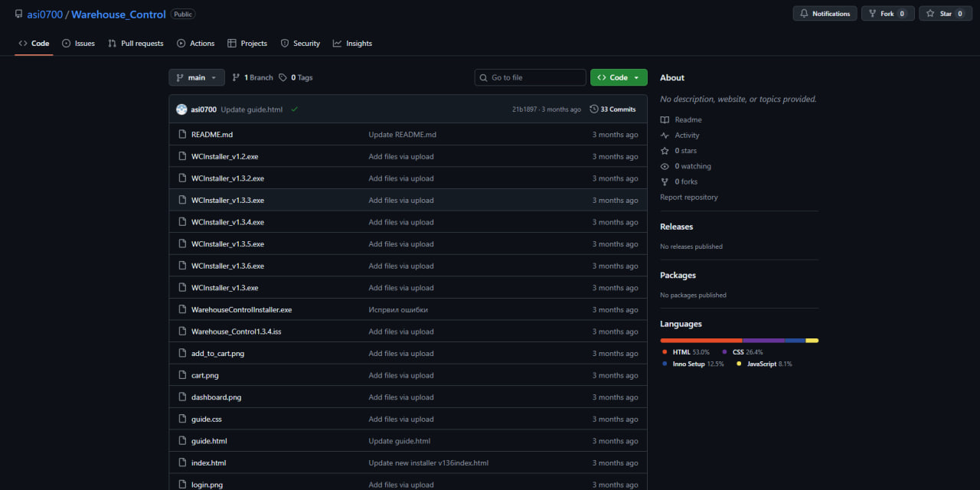
Task: Click the Inno Setup 12.5% language entry
Action: coord(693,364)
